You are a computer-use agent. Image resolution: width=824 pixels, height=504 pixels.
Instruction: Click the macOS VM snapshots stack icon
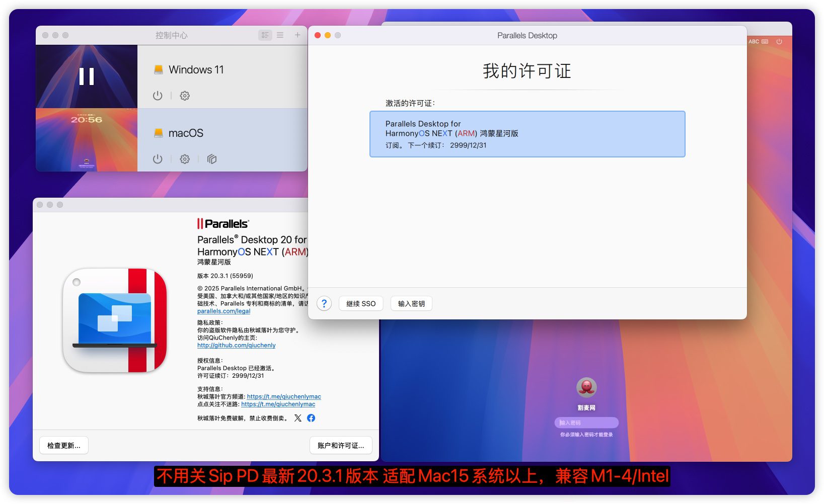click(212, 159)
